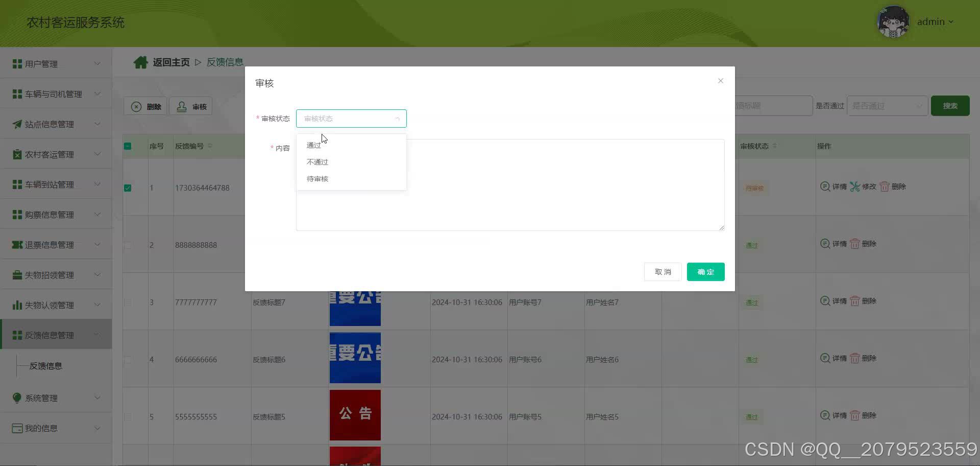Pick 待审核 option in dropdown list
Image resolution: width=980 pixels, height=466 pixels.
pos(351,179)
